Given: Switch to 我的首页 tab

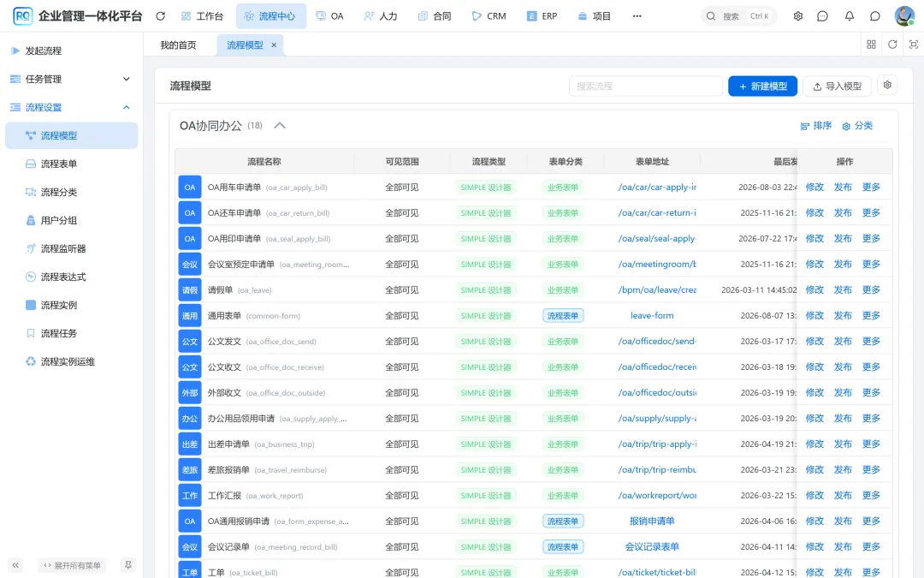Looking at the screenshot, I should pos(179,45).
